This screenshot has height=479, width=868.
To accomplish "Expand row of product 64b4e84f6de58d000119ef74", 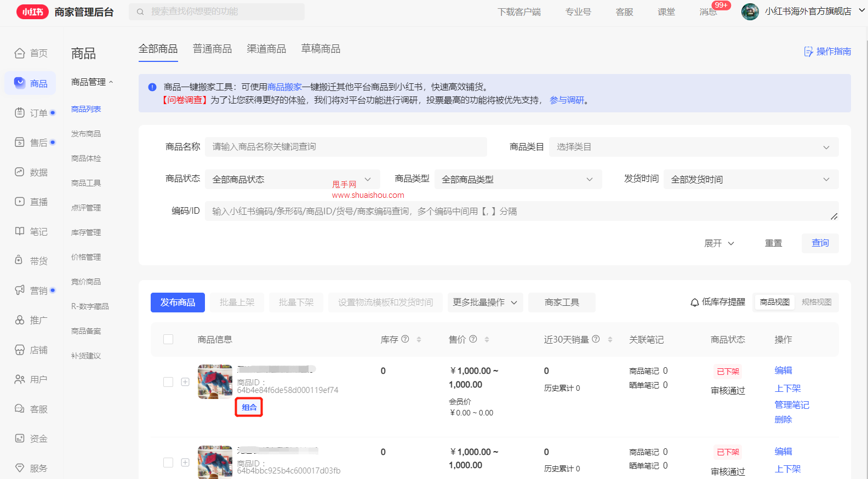I will point(185,382).
